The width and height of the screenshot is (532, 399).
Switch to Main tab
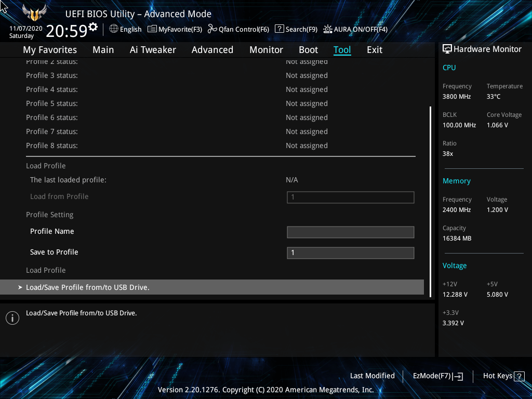103,50
